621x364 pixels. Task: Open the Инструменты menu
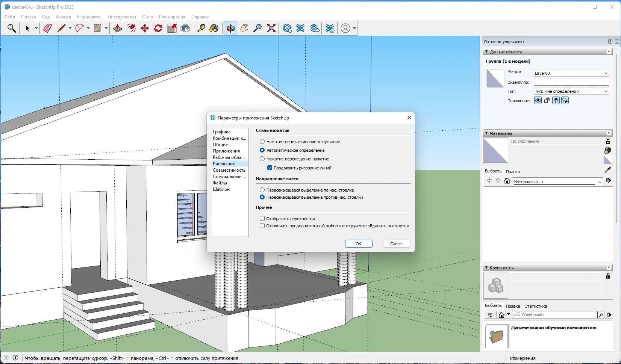(x=122, y=17)
